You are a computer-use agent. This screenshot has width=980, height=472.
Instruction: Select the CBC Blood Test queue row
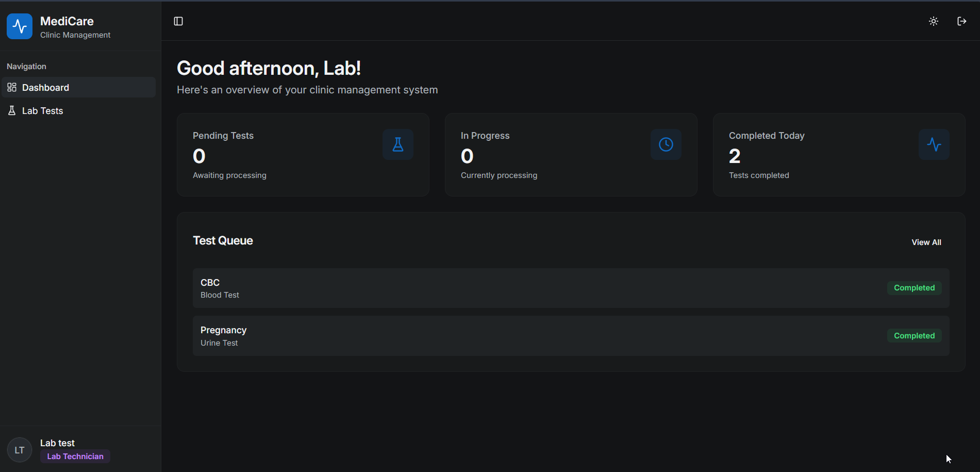click(516, 288)
